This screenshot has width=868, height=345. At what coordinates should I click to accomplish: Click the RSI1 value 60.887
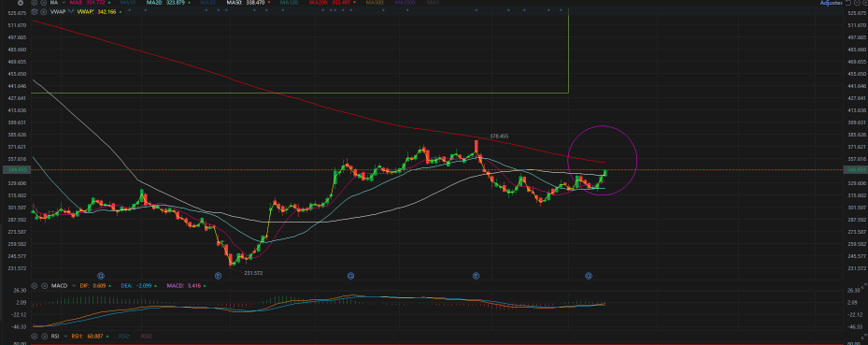(95, 337)
